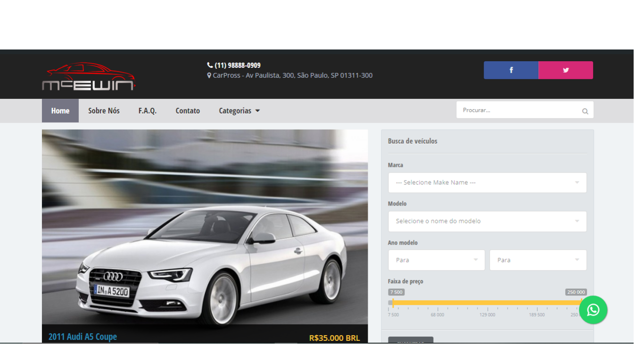
Task: Click the 189 500 slider scale label
Action: click(537, 314)
